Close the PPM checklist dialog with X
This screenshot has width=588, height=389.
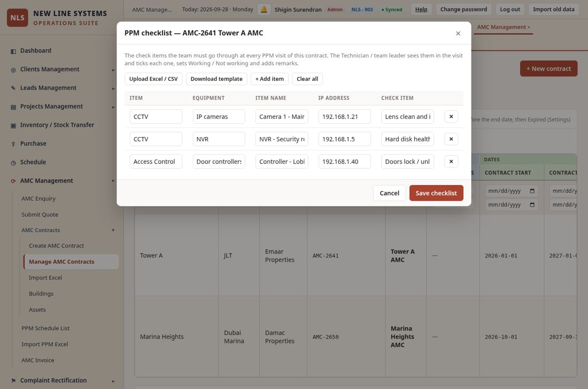click(x=458, y=33)
